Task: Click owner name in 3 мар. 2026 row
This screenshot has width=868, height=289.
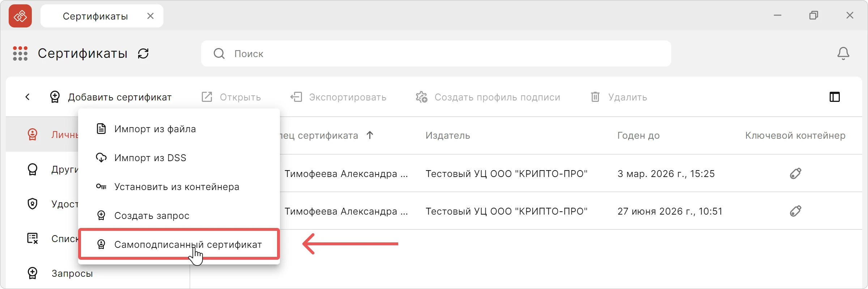Action: 346,174
